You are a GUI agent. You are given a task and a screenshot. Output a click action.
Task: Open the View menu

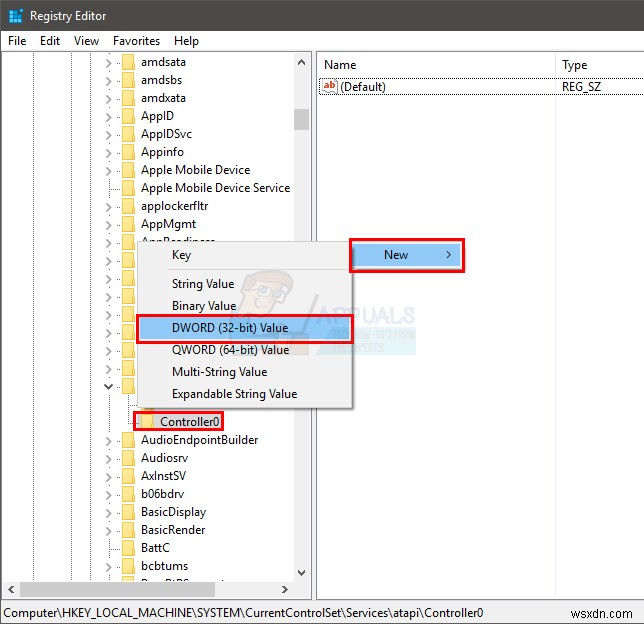point(86,41)
